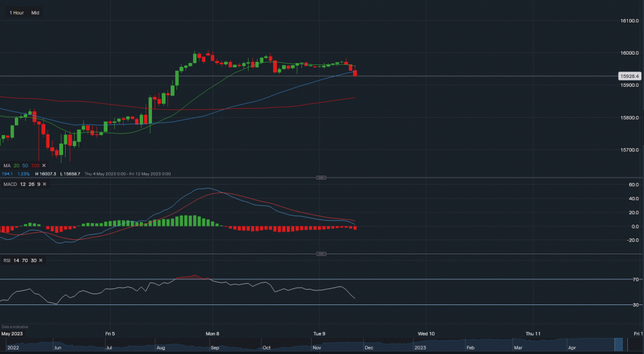Click Mon 8 on the date axis
This screenshot has width=644, height=354.
[213, 333]
